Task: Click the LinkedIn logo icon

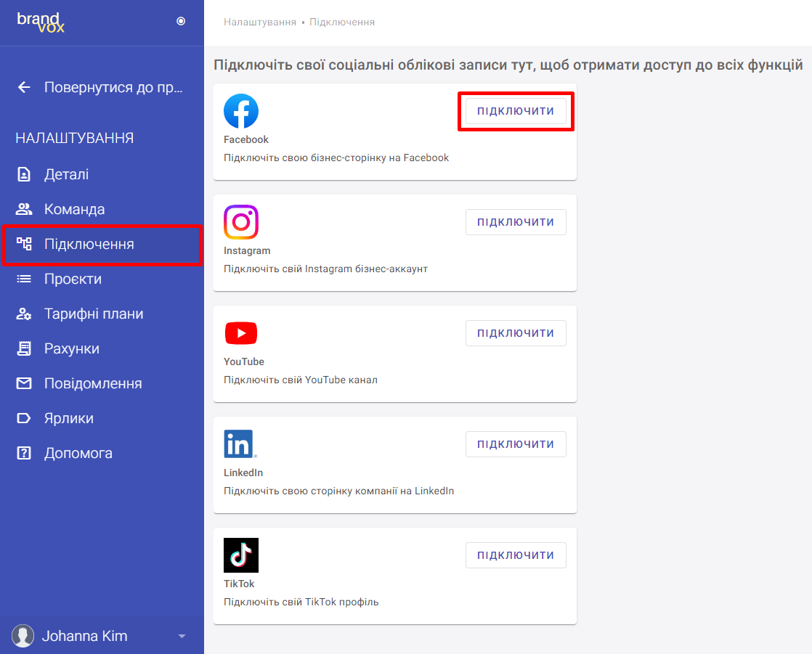Action: tap(240, 444)
